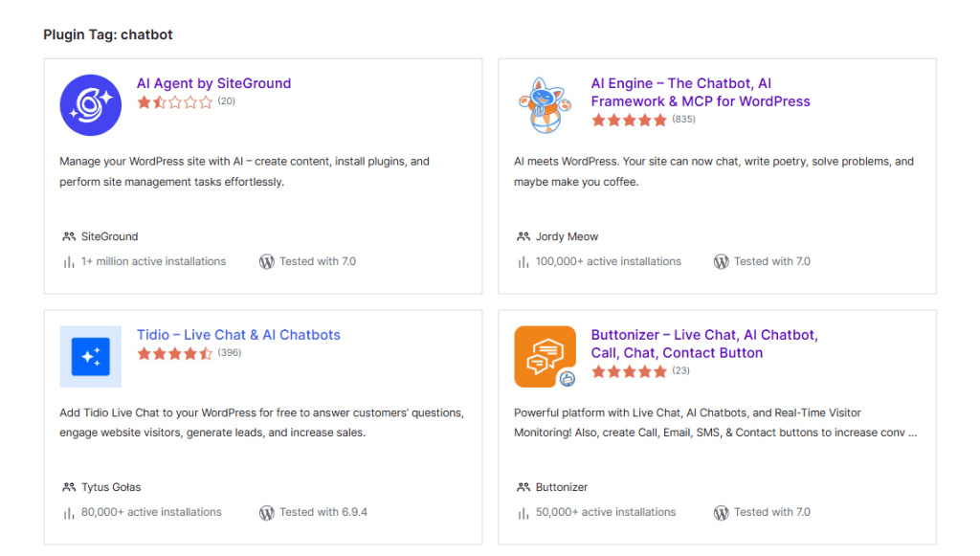980x556 pixels.
Task: Click the AI meets WordPress description text
Action: point(714,172)
